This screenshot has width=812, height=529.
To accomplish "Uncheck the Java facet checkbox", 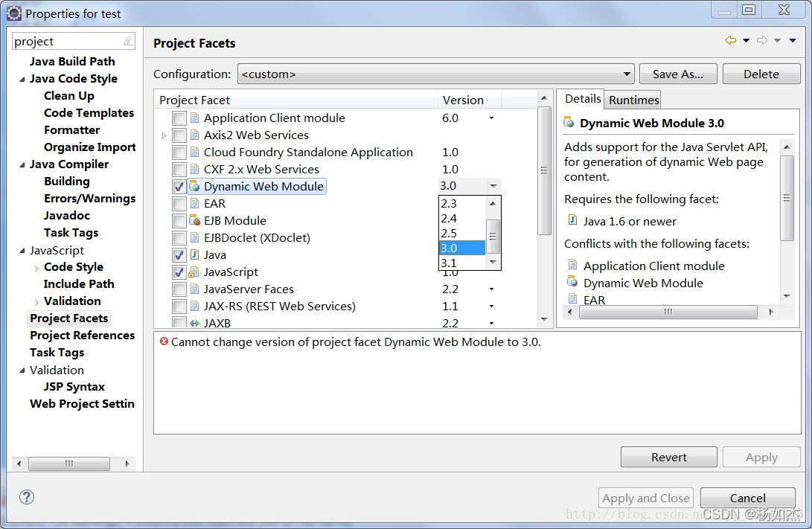I will [x=179, y=255].
